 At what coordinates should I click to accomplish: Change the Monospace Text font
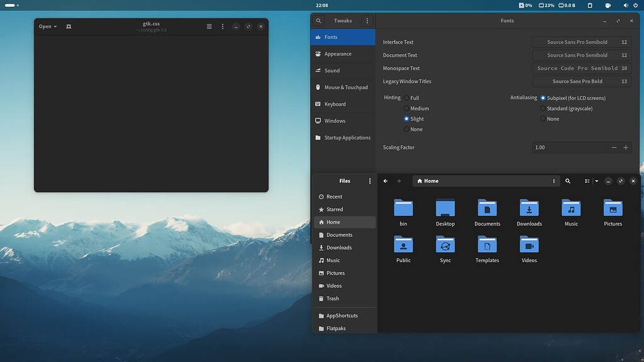coord(581,68)
